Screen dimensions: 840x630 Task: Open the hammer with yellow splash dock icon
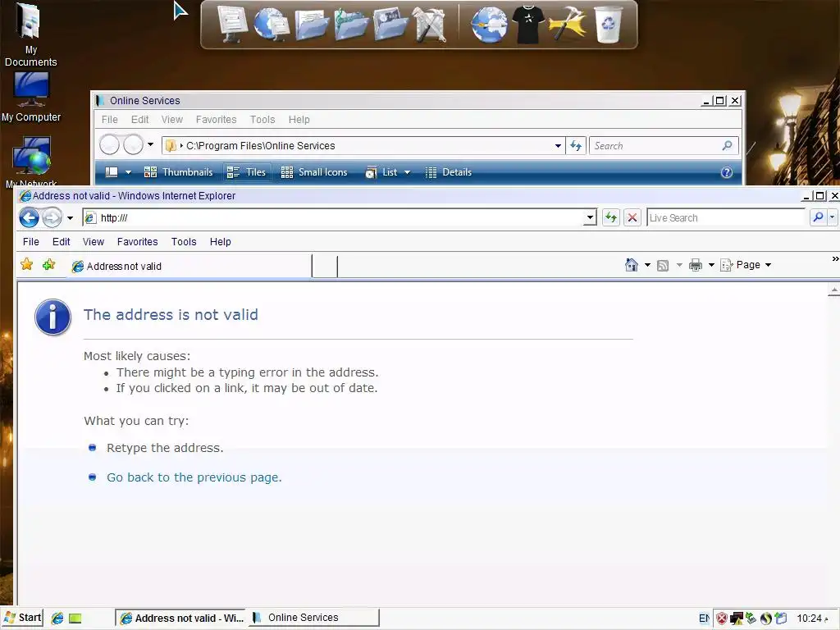568,25
